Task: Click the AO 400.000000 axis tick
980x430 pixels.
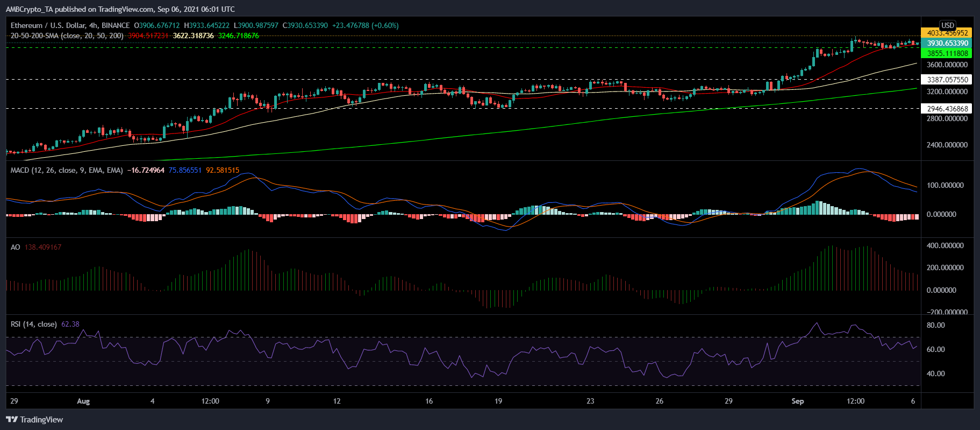Action: pos(945,245)
